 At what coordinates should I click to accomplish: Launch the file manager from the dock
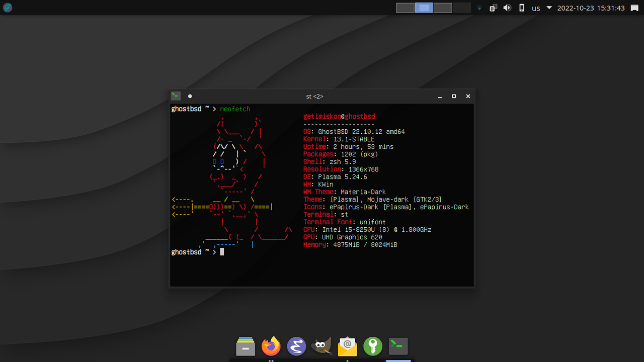tap(246, 346)
